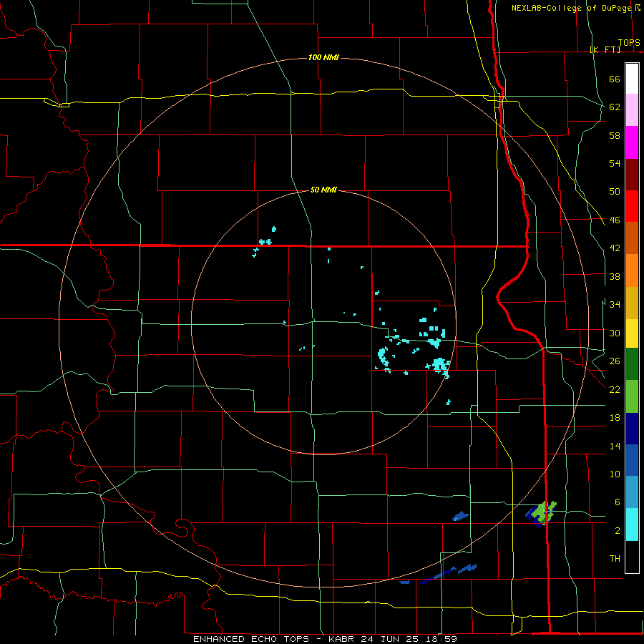Click the legend value '30'
The height and width of the screenshot is (644, 644).
tap(615, 333)
